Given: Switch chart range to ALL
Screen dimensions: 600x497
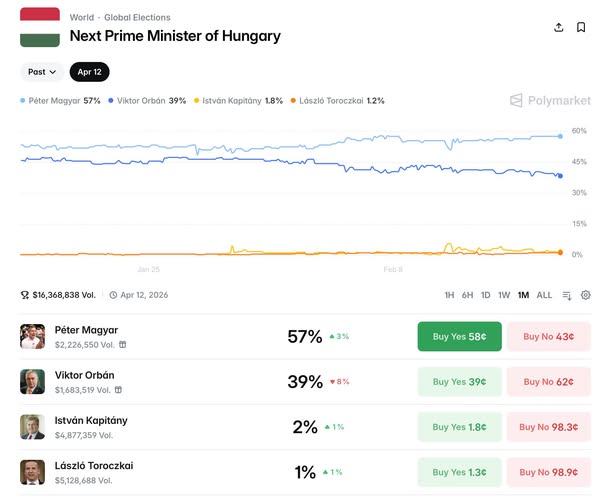Looking at the screenshot, I should (544, 295).
